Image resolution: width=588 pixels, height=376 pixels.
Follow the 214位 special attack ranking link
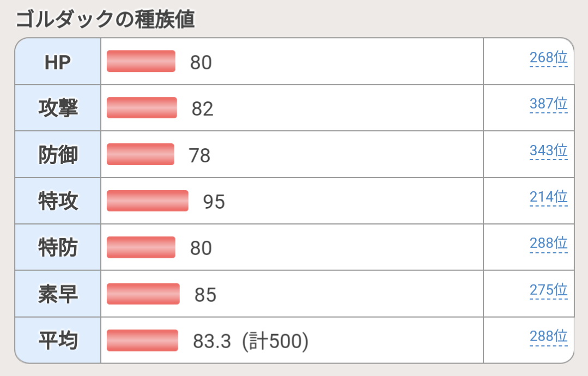click(x=548, y=197)
